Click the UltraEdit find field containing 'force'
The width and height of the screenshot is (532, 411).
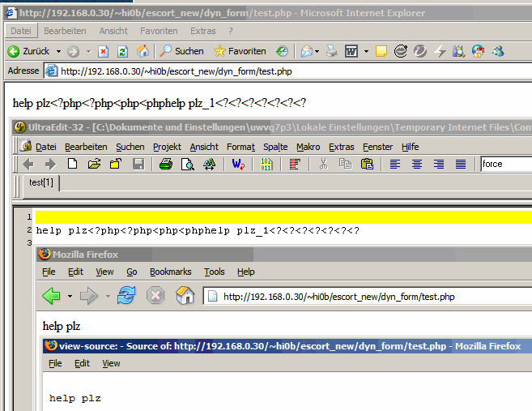pos(505,164)
